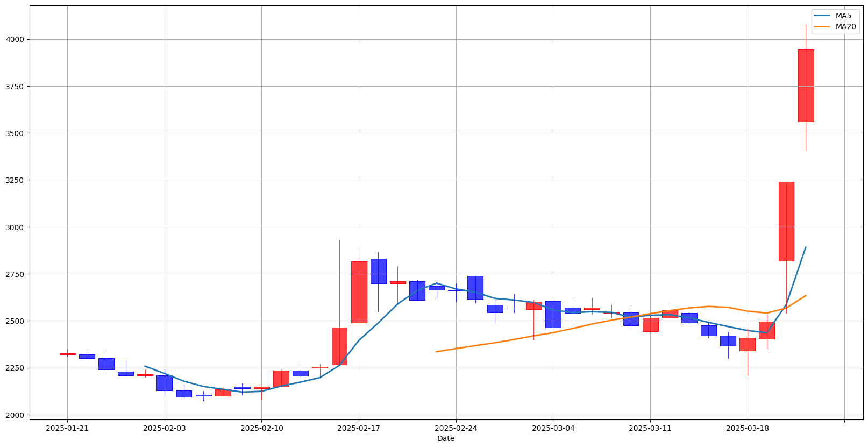
Task: Click the 2025-02-24 x-axis tick label
Action: click(x=456, y=429)
